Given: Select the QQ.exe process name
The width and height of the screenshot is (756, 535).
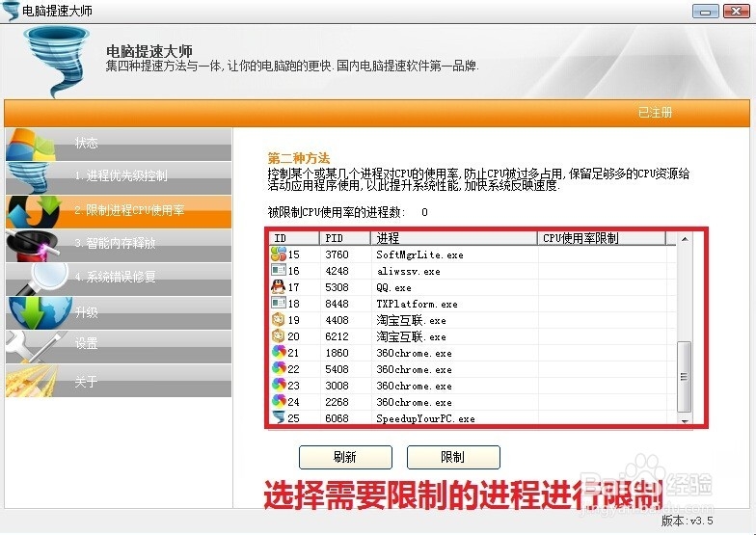Looking at the screenshot, I should pyautogui.click(x=393, y=287).
